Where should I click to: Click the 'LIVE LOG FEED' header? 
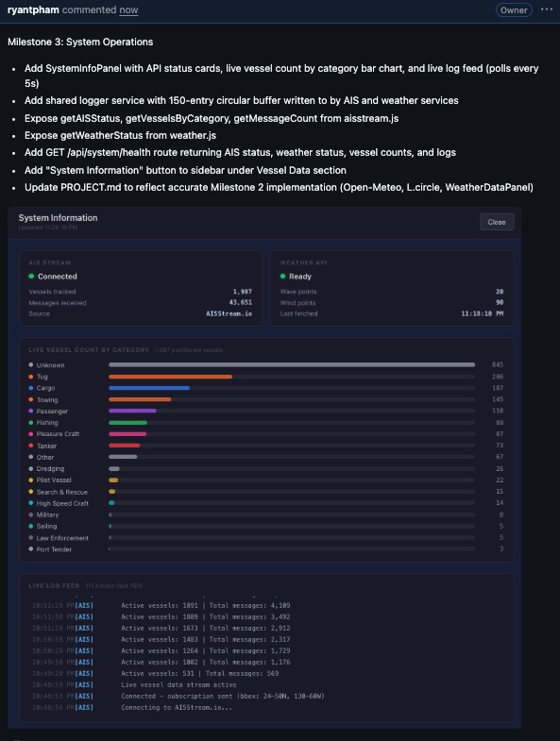[54, 586]
